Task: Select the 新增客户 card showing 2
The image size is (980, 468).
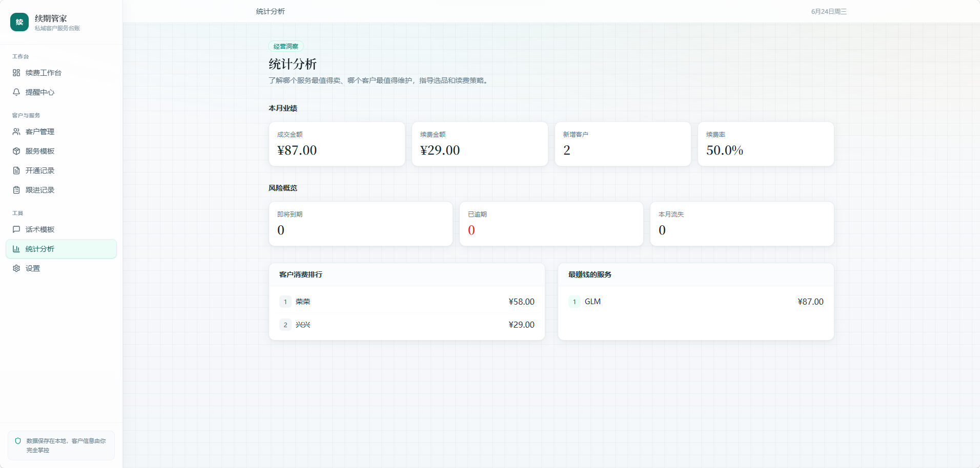Action: tap(623, 144)
